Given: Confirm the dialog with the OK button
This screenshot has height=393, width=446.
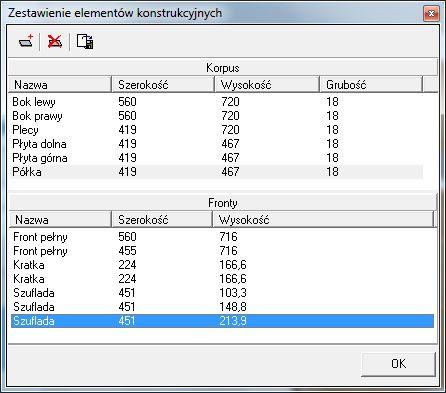Looking at the screenshot, I should (398, 364).
